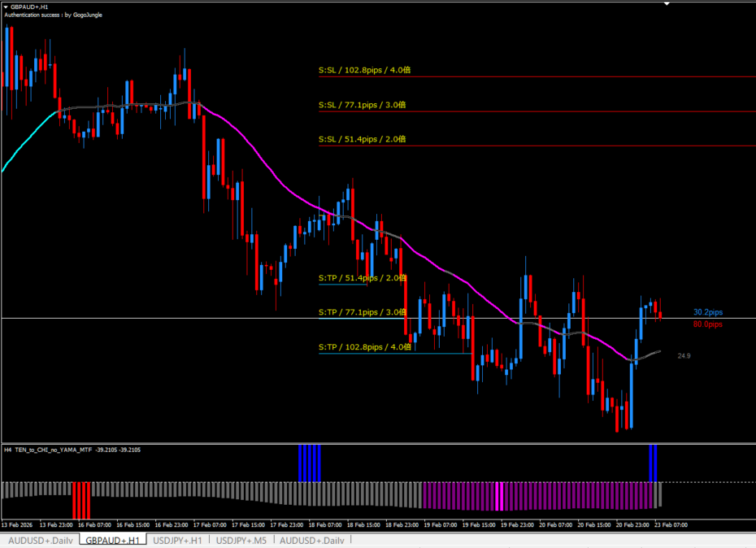This screenshot has width=756, height=548.
Task: Open the USDJPY+,H1 chart tab
Action: 178,541
